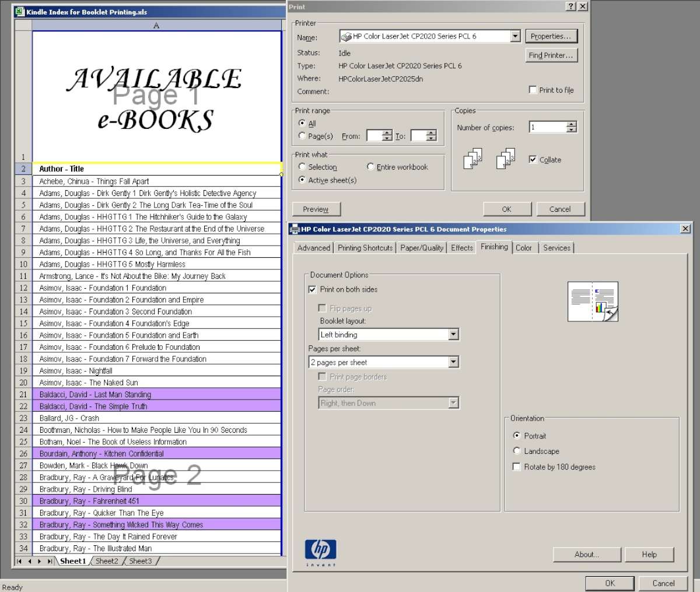Click the 'Asimov, Isaac - Nightfall' cell
The width and height of the screenshot is (700, 592).
pyautogui.click(x=156, y=370)
